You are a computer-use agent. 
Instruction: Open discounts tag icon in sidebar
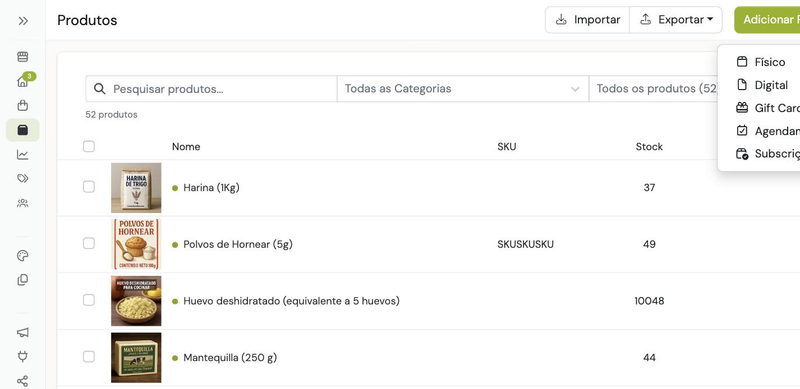pyautogui.click(x=22, y=178)
